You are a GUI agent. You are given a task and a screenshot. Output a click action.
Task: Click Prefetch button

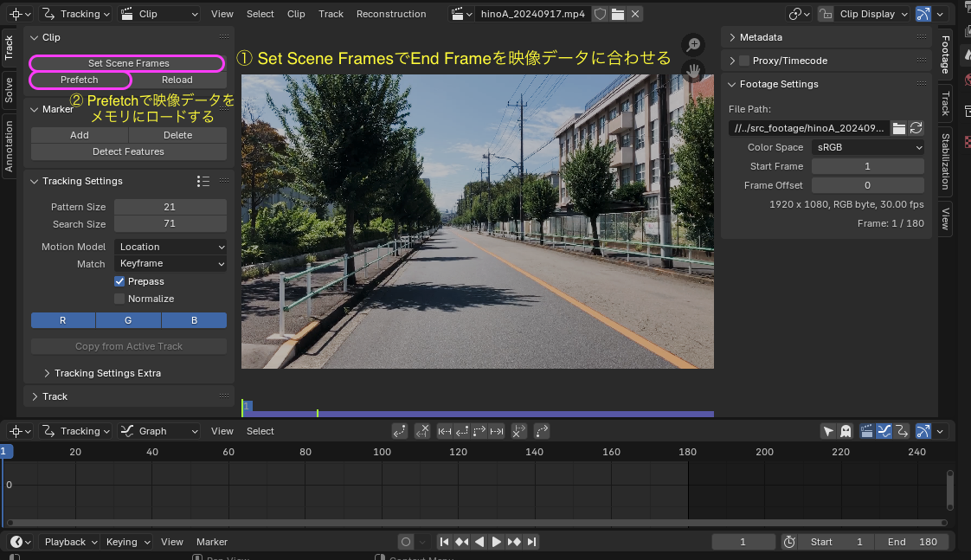(80, 80)
